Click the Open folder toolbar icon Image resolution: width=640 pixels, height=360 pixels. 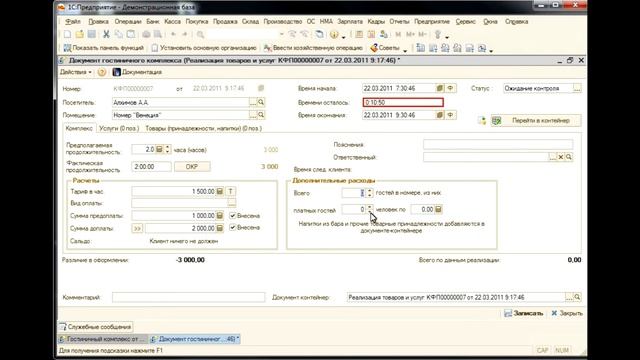(x=80, y=35)
